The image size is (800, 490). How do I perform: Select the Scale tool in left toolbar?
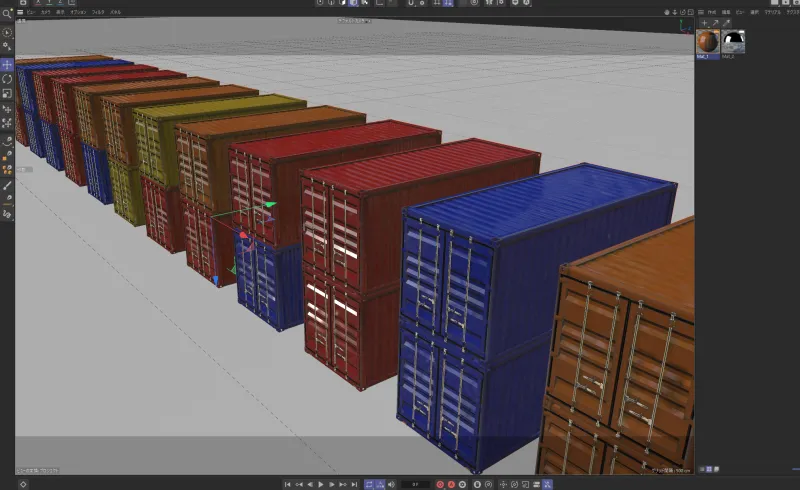point(7,93)
